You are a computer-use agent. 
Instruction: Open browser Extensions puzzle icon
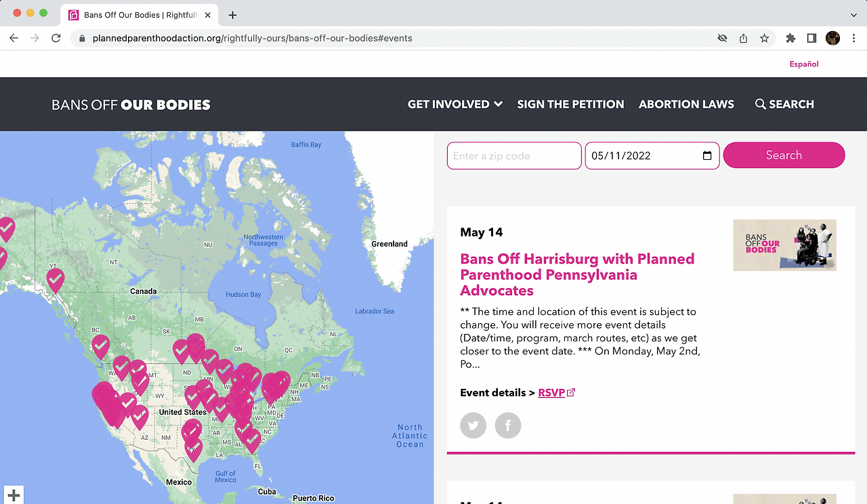(790, 39)
